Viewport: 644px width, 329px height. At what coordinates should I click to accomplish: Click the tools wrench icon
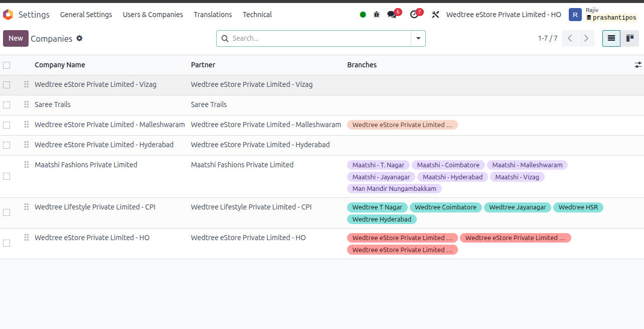tap(435, 15)
